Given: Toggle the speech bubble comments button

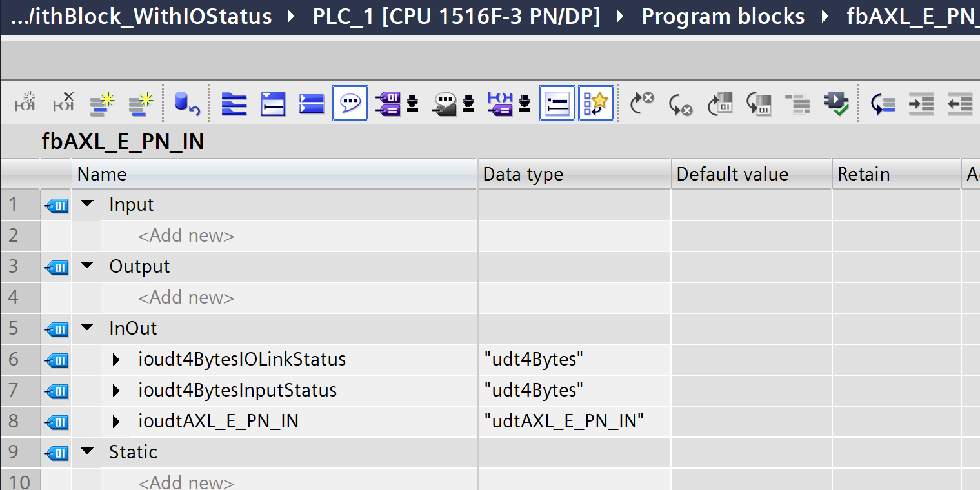Looking at the screenshot, I should pos(350,103).
